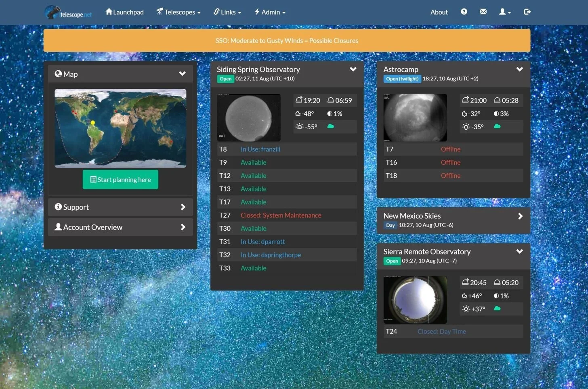Follow the In Use: franziii link on T8

(260, 149)
